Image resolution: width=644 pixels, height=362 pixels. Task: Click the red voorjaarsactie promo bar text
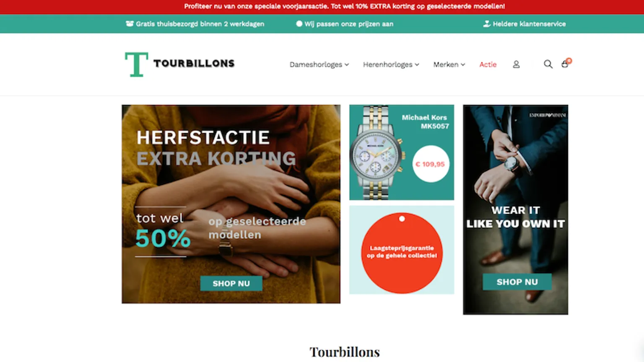344,6
